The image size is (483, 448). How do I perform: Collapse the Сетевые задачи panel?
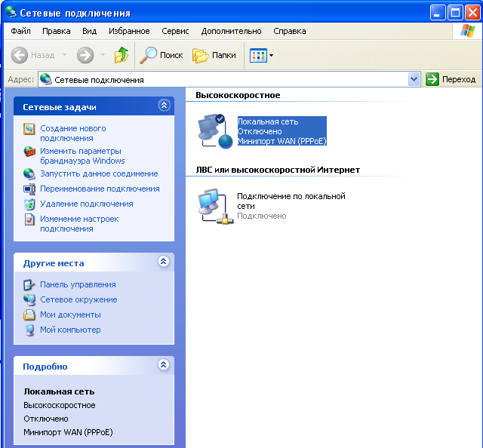tap(165, 106)
